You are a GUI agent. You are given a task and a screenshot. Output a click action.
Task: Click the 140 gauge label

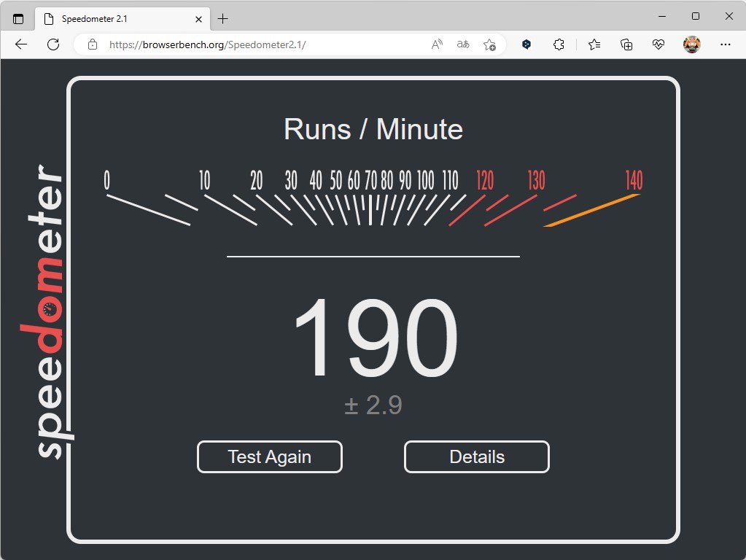point(634,180)
